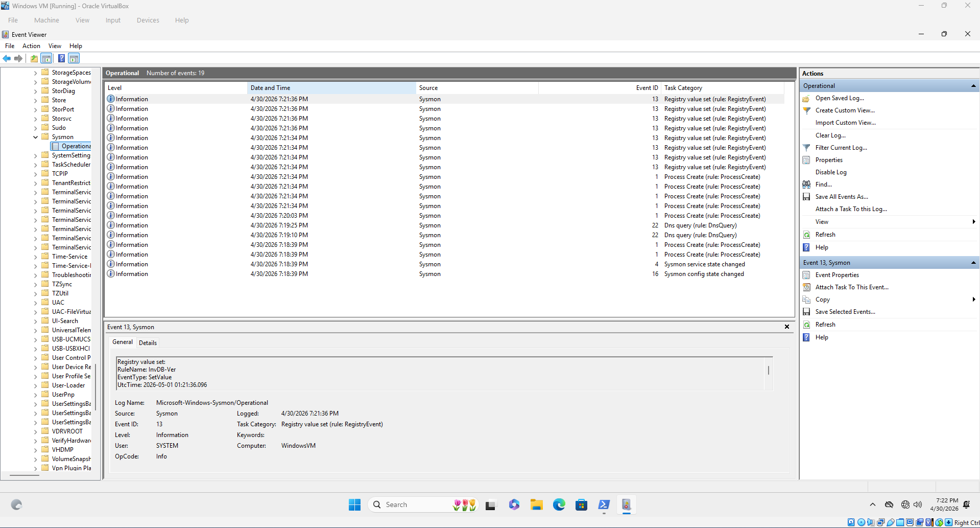
Task: Click Attach a Task To this Log
Action: (851, 209)
